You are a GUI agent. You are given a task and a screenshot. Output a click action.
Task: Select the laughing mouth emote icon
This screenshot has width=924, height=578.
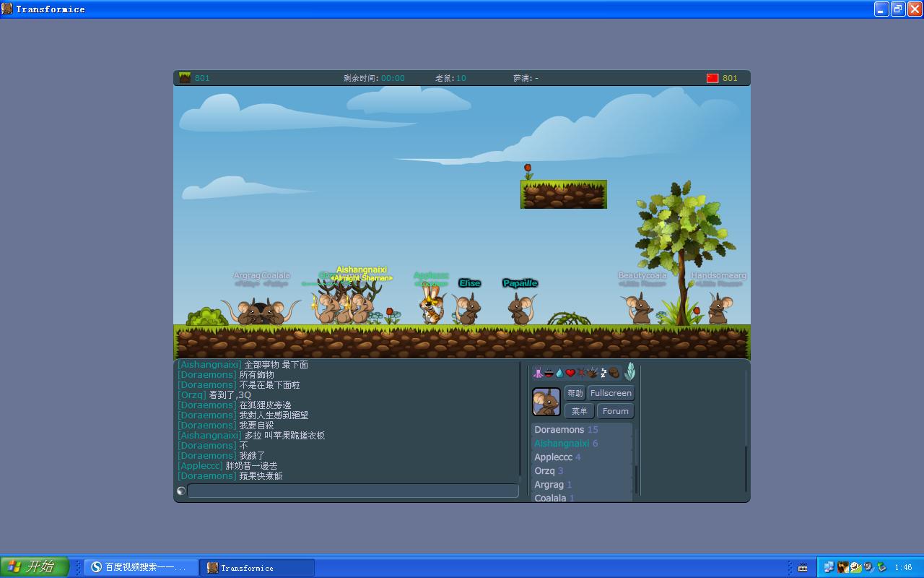[x=549, y=373]
